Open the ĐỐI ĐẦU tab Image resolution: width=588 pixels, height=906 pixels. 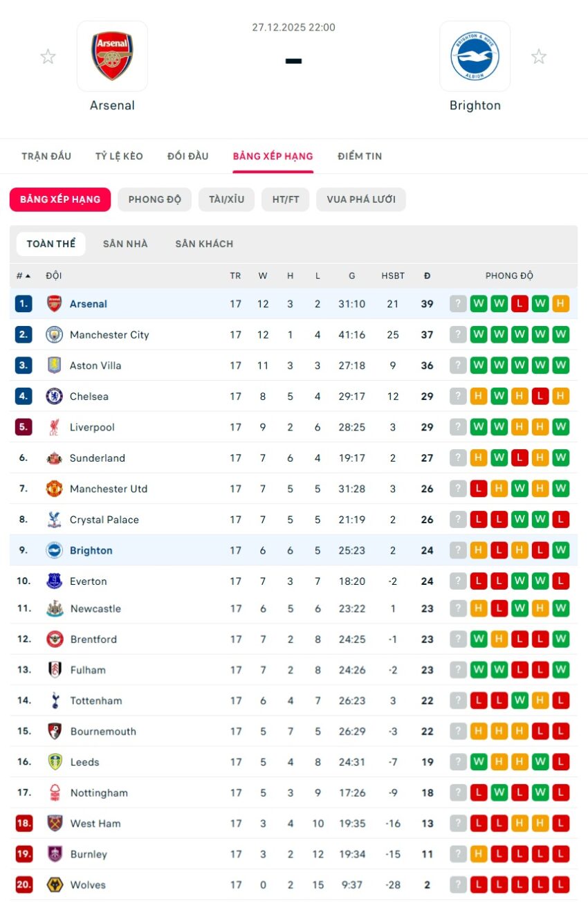pyautogui.click(x=188, y=156)
